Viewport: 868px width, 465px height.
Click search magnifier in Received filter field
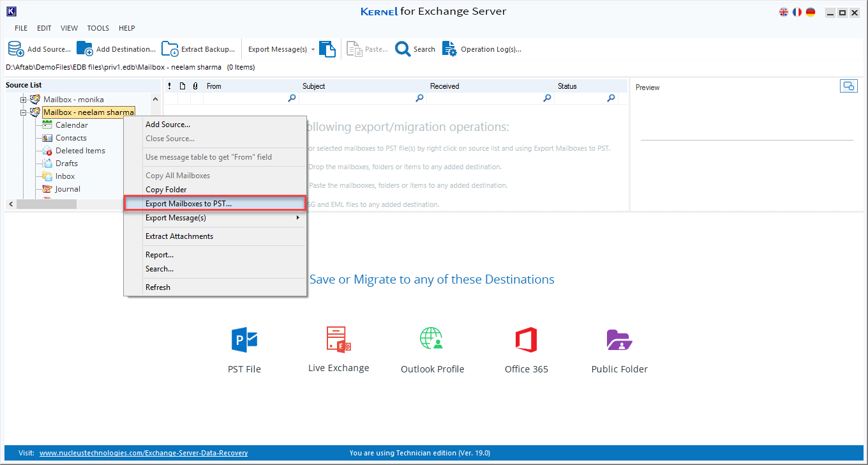[547, 98]
